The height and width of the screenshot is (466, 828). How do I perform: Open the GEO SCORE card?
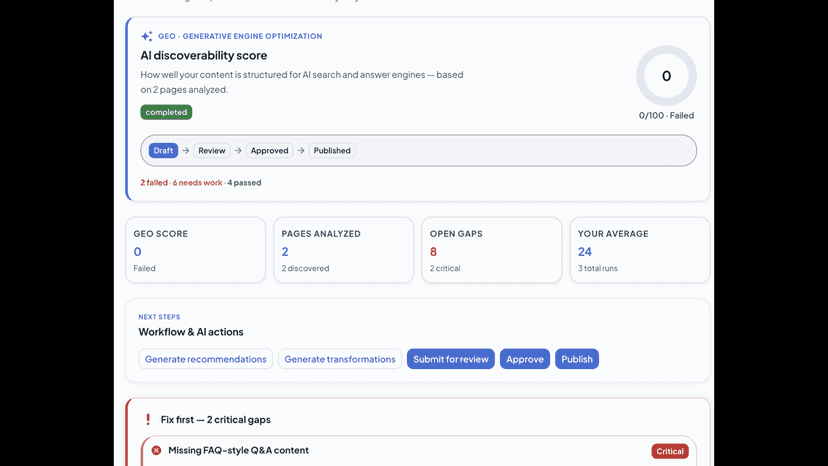coord(195,250)
